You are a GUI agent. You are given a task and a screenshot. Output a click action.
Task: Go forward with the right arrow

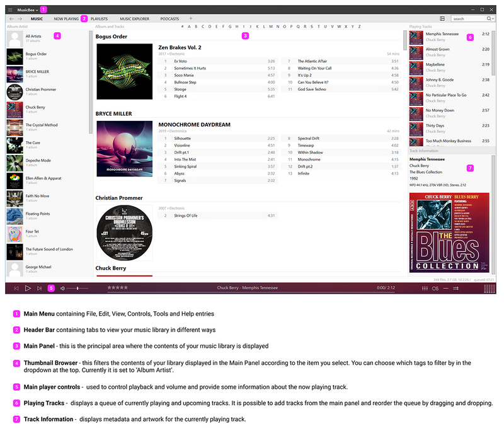click(x=20, y=19)
